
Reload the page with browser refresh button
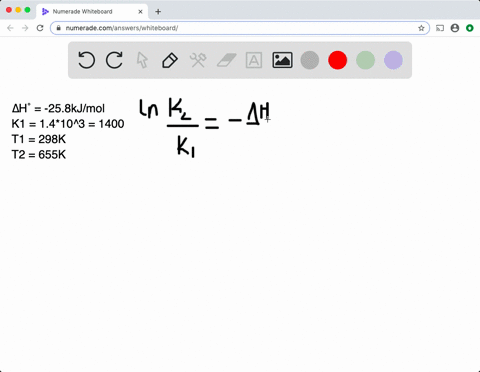(40, 28)
